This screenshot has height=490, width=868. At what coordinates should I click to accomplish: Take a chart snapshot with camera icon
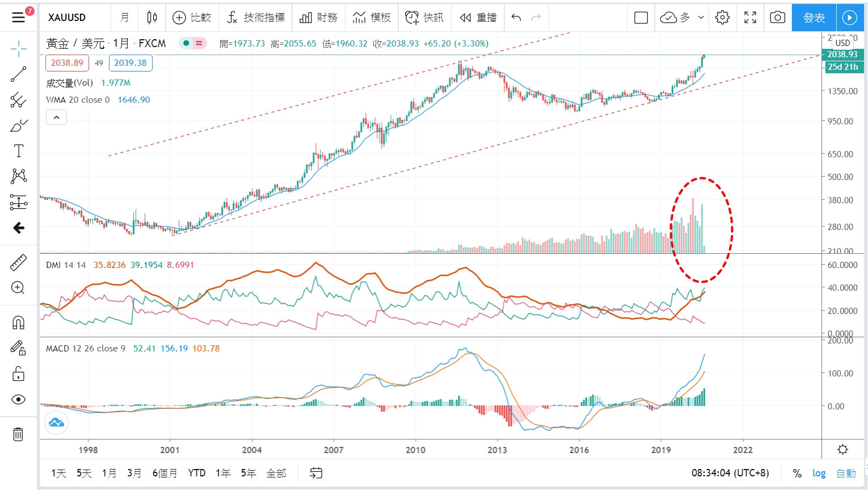pos(777,18)
